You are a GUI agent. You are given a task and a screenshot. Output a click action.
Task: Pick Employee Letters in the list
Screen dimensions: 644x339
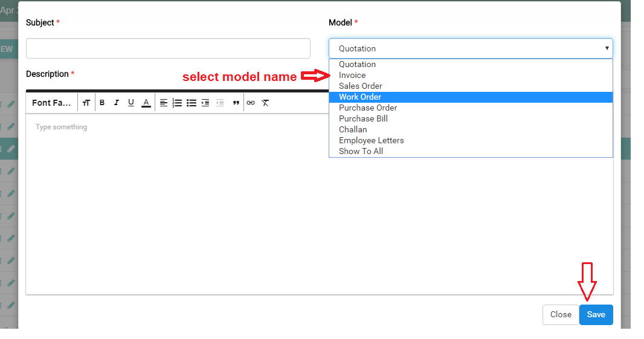click(371, 140)
